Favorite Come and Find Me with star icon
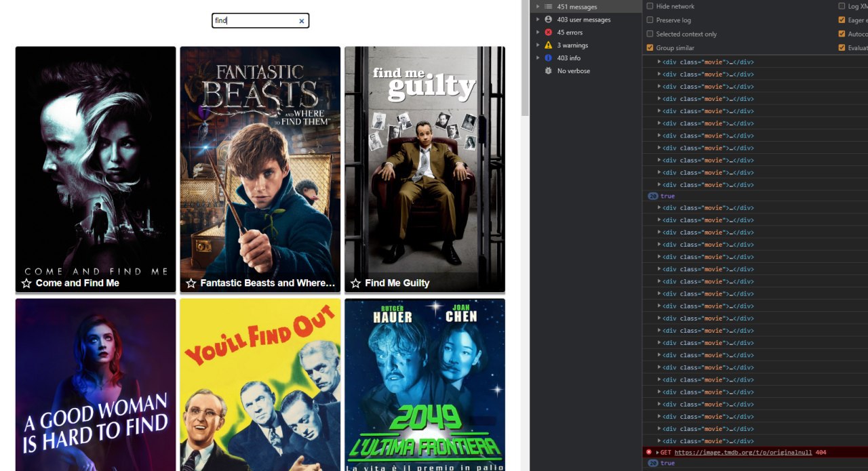 (x=26, y=283)
